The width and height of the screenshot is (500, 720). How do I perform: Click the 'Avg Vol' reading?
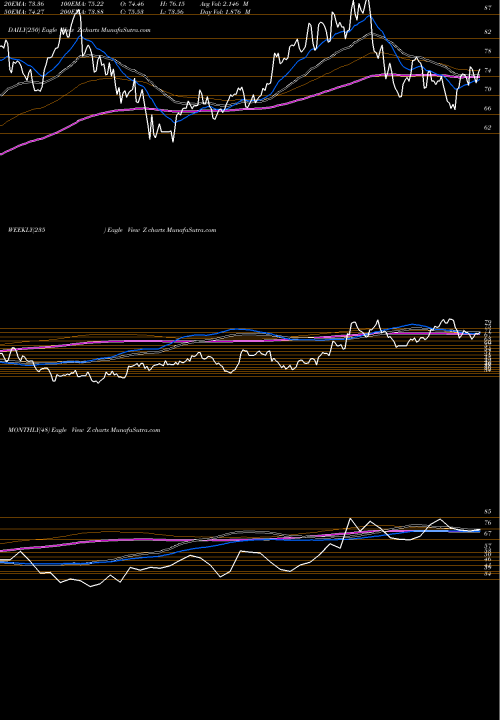225,4
